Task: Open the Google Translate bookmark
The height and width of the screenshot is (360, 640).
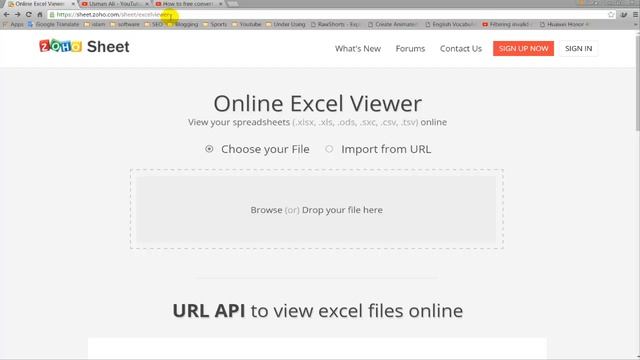Action: pos(53,24)
